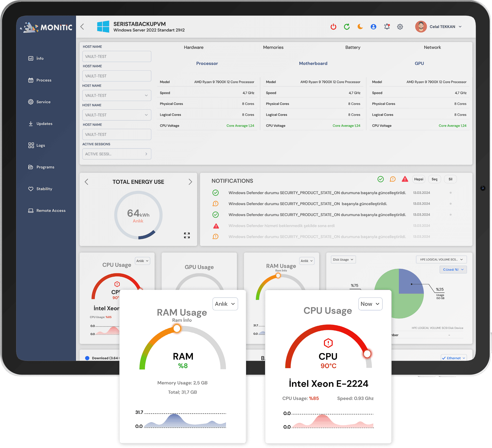Click the Hepsi button in notifications
This screenshot has height=448, width=492.
pyautogui.click(x=419, y=179)
